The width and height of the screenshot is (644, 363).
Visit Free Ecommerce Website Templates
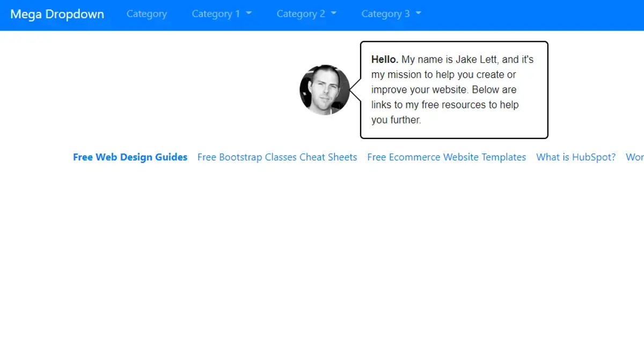[x=446, y=157]
